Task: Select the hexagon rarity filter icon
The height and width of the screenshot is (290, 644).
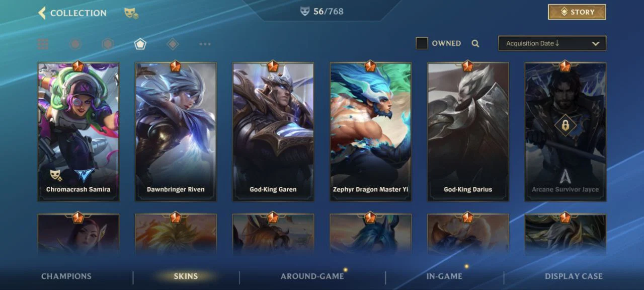Action: 108,44
